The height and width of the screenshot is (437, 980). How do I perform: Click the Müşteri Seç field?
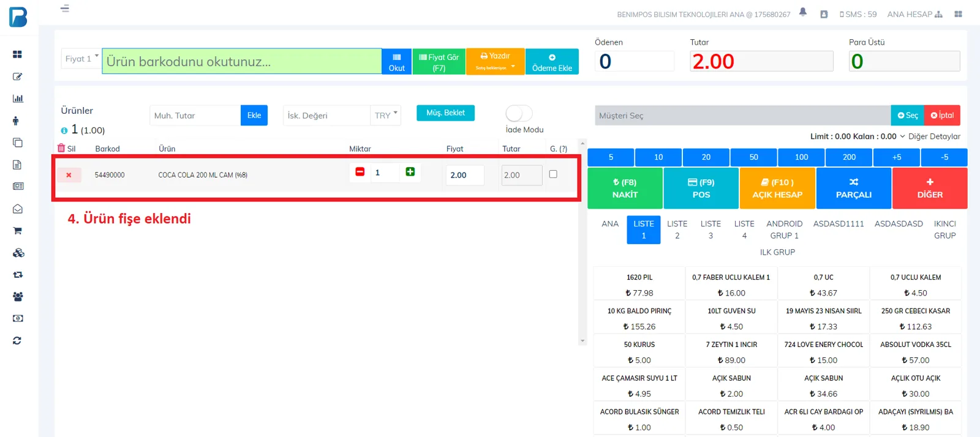click(742, 115)
